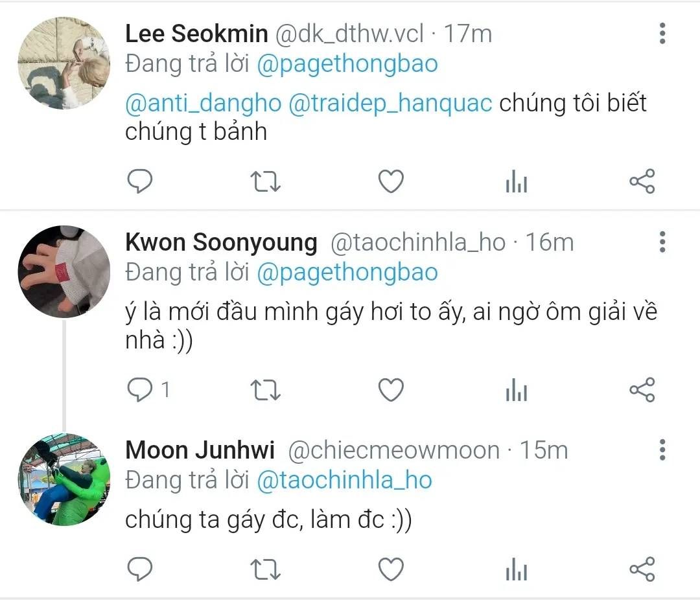Open more options for Lee Seokmin's tweet
This screenshot has height=605, width=700.
662,34
